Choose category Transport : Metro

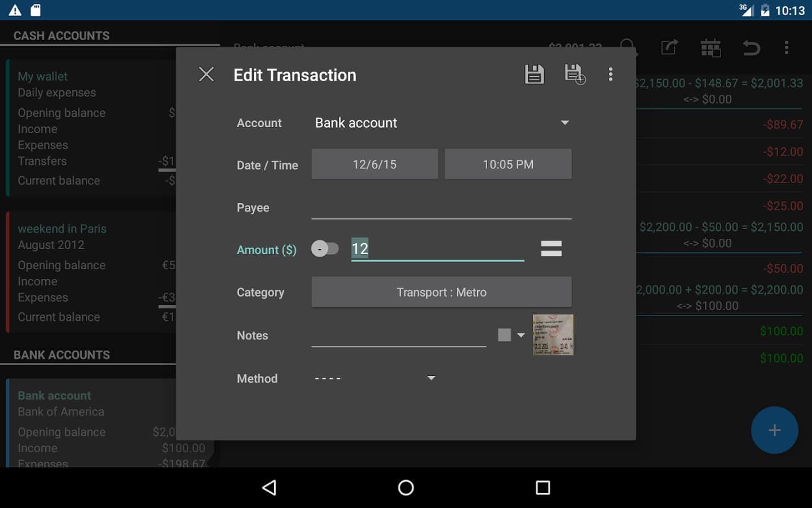[x=441, y=292]
